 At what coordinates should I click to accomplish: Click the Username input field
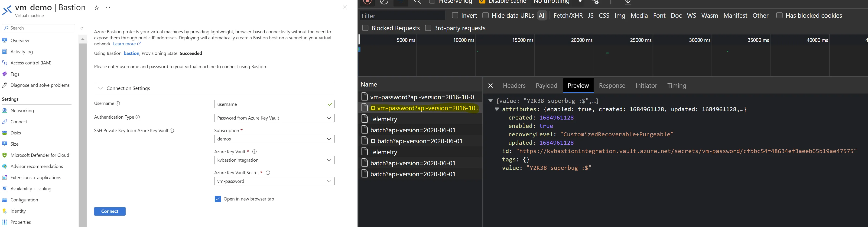tap(274, 104)
